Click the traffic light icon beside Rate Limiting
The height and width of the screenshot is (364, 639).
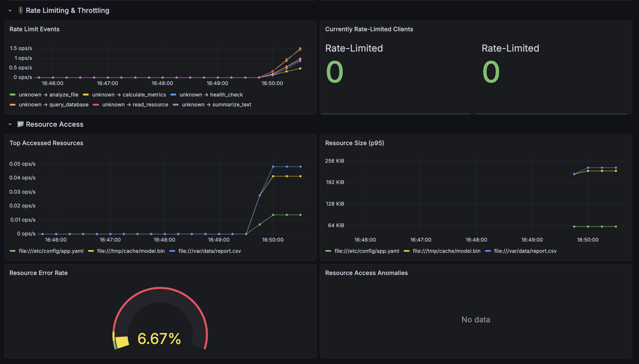pyautogui.click(x=21, y=10)
